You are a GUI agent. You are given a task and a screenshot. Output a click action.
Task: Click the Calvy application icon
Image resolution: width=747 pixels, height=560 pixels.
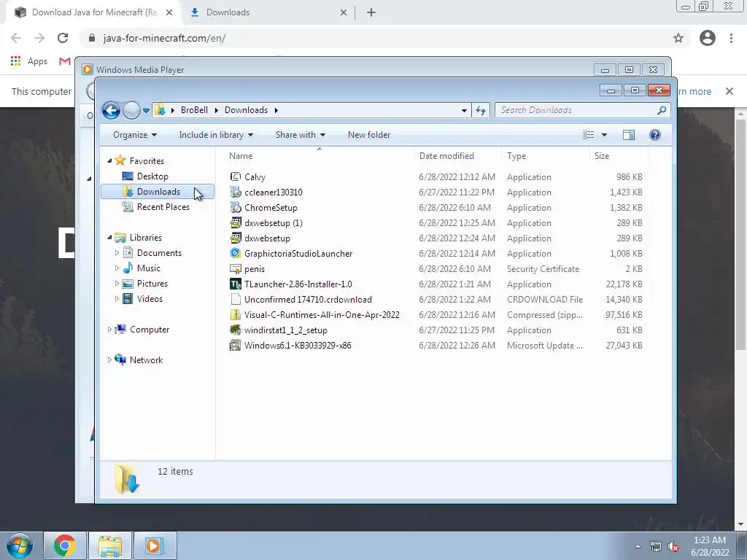click(236, 176)
